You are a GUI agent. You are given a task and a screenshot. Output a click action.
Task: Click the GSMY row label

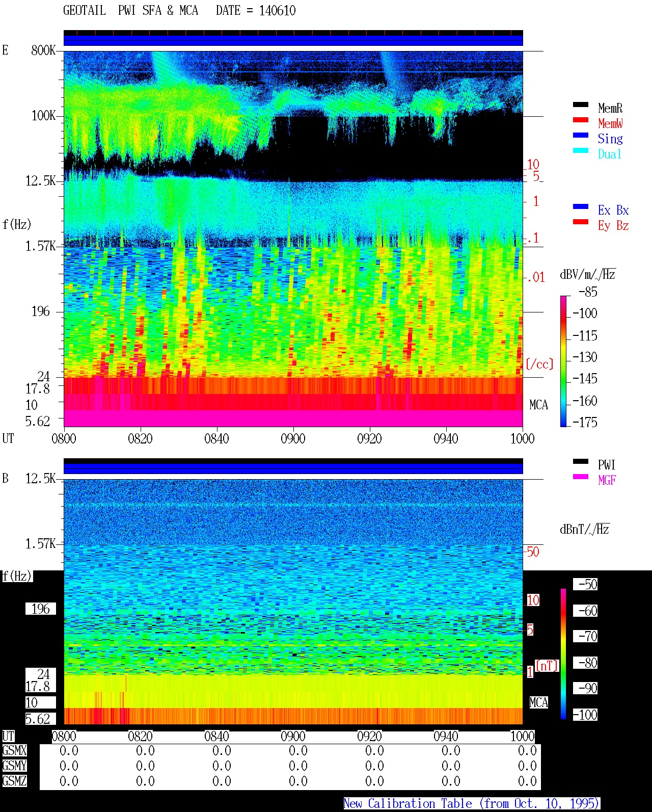point(14,766)
